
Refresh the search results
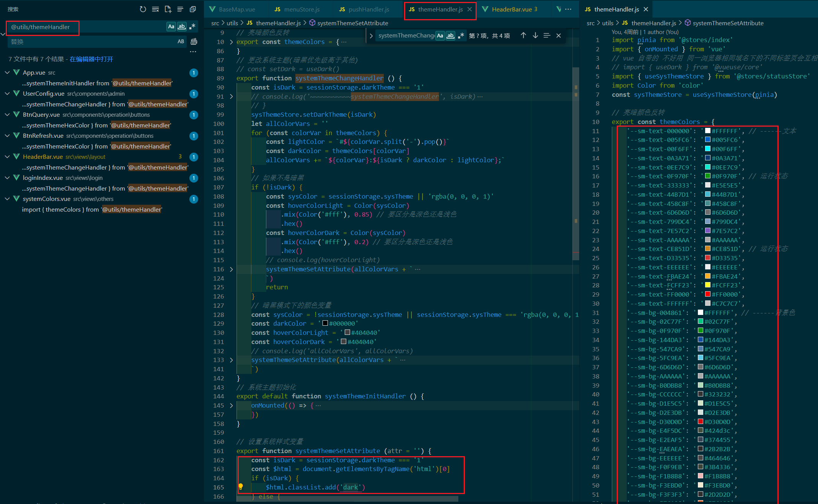coord(143,9)
